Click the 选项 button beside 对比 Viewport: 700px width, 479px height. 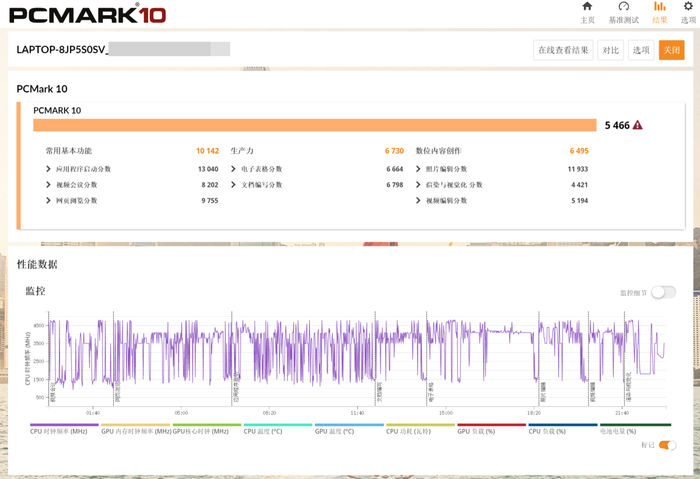point(641,50)
